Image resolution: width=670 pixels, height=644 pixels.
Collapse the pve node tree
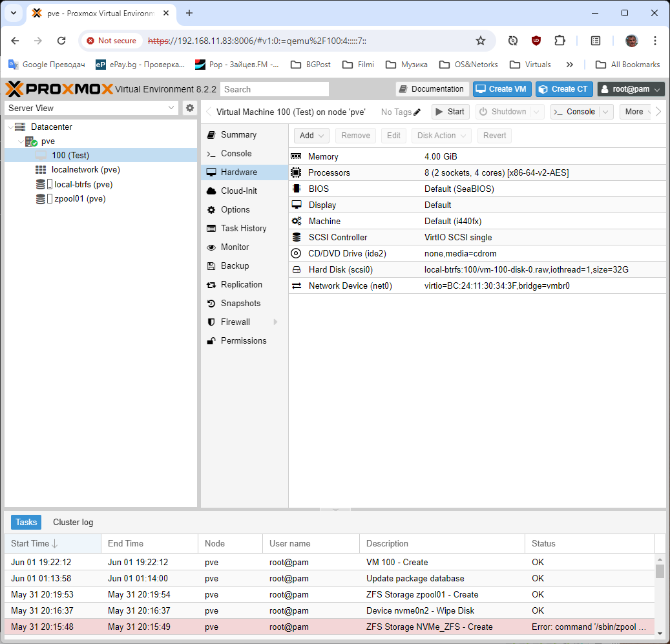[21, 141]
